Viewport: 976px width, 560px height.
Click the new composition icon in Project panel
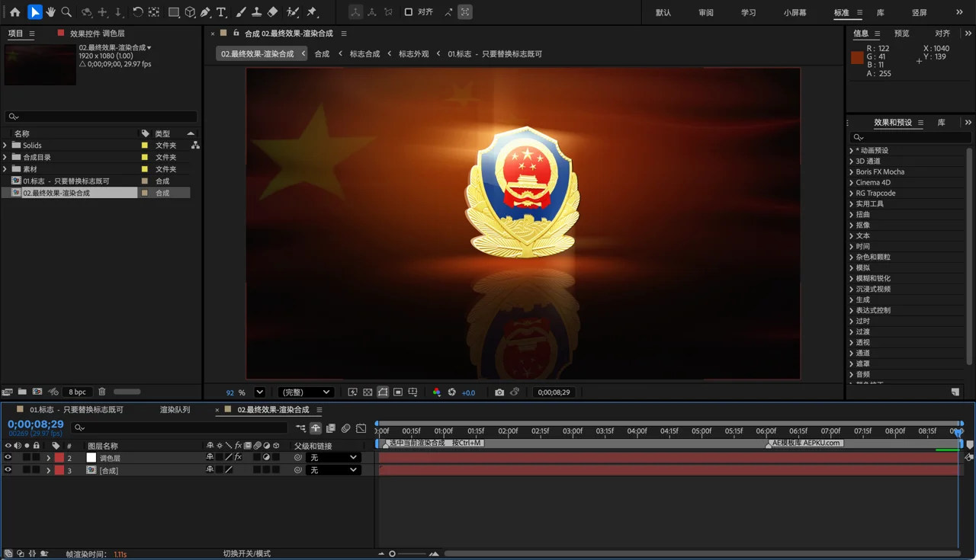(37, 392)
